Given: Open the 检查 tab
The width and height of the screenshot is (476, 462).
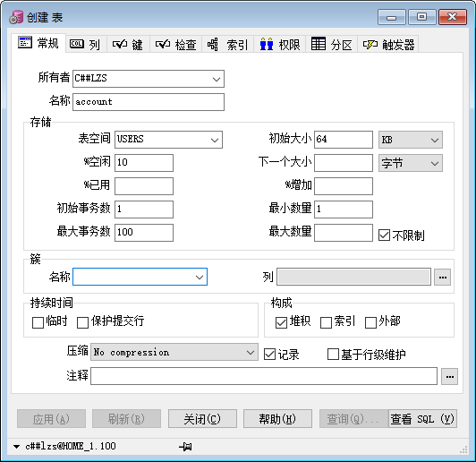Looking at the screenshot, I should coord(175,45).
